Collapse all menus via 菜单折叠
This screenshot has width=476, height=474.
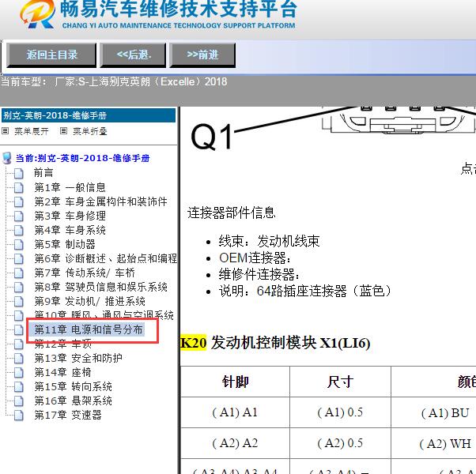point(90,131)
